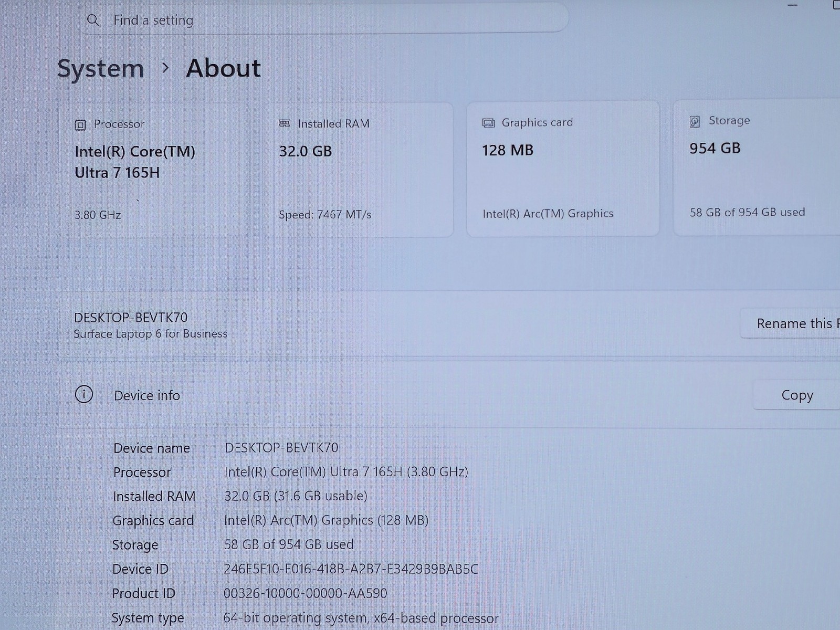The height and width of the screenshot is (630, 840).
Task: Click the About breadcrumb heading
Action: (x=224, y=68)
